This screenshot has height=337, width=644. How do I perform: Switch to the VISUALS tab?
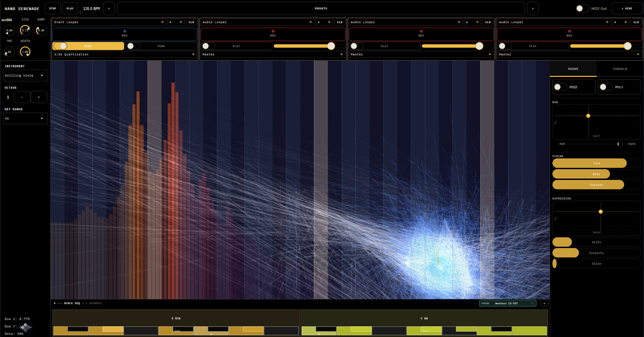pyautogui.click(x=620, y=69)
